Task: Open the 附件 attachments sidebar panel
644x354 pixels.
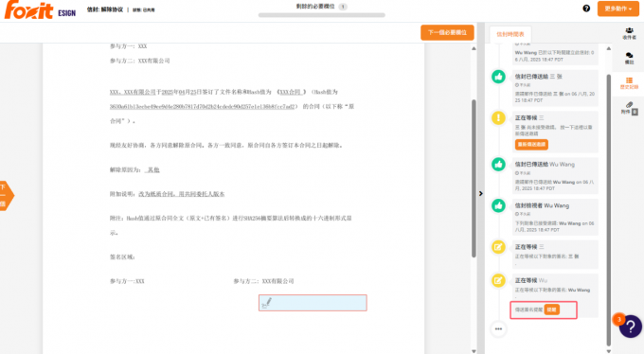Action: point(629,108)
